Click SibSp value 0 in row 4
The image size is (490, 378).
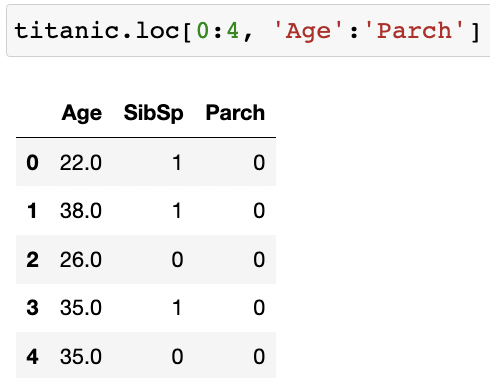[x=177, y=356]
